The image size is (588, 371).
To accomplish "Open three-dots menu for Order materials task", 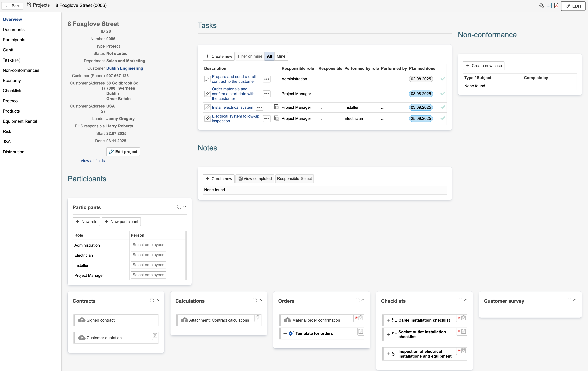I will [267, 94].
